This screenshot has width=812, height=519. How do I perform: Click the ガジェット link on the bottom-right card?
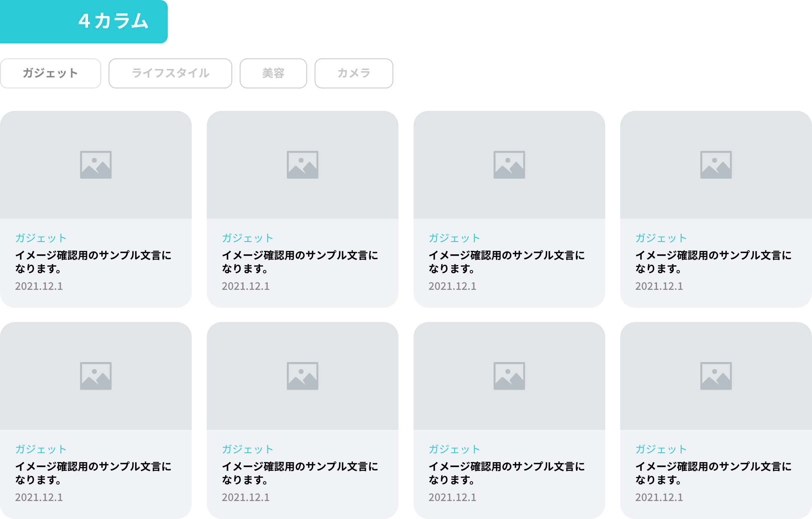point(661,449)
